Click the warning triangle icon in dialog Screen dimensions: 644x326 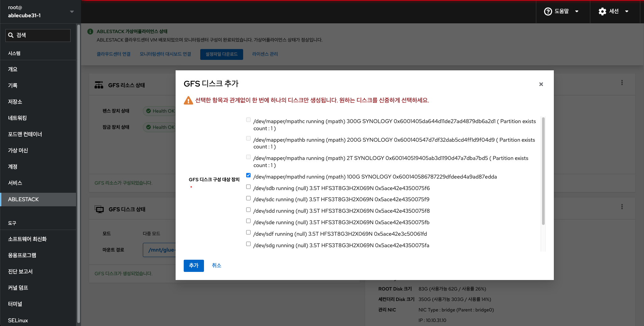point(188,100)
